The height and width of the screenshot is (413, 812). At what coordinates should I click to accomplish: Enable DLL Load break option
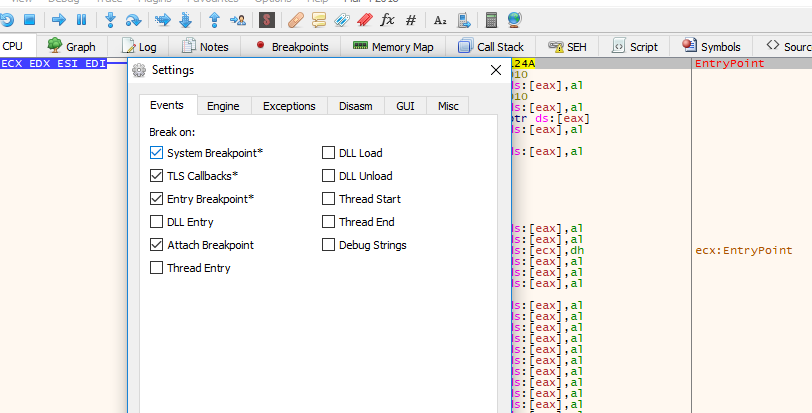click(x=328, y=153)
